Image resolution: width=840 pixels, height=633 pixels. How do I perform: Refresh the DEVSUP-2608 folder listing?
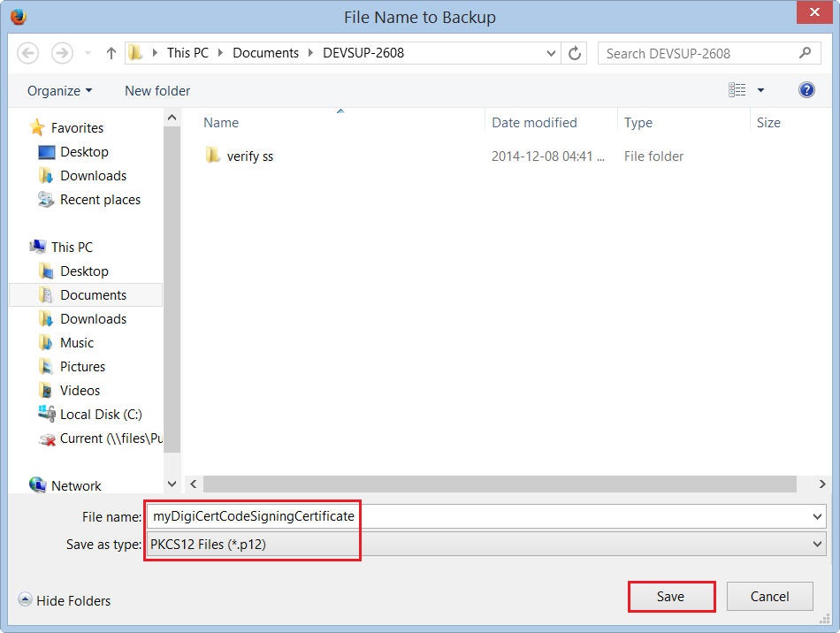(575, 53)
